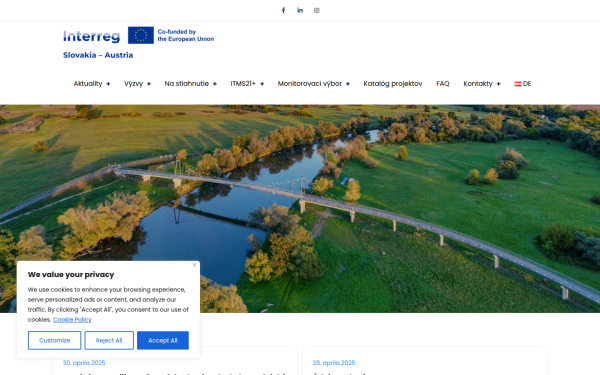The height and width of the screenshot is (375, 600).
Task: Click the Interreg logo
Action: [91, 36]
